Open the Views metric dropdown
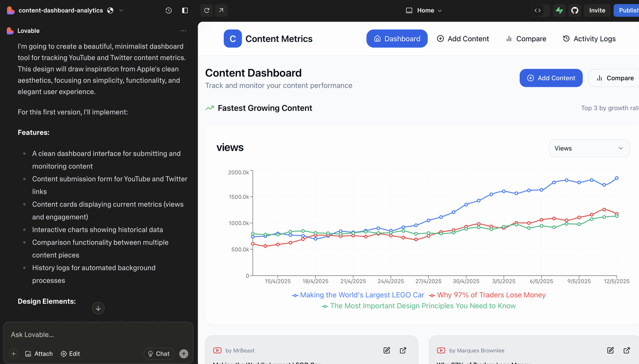639x364 pixels. pyautogui.click(x=589, y=148)
